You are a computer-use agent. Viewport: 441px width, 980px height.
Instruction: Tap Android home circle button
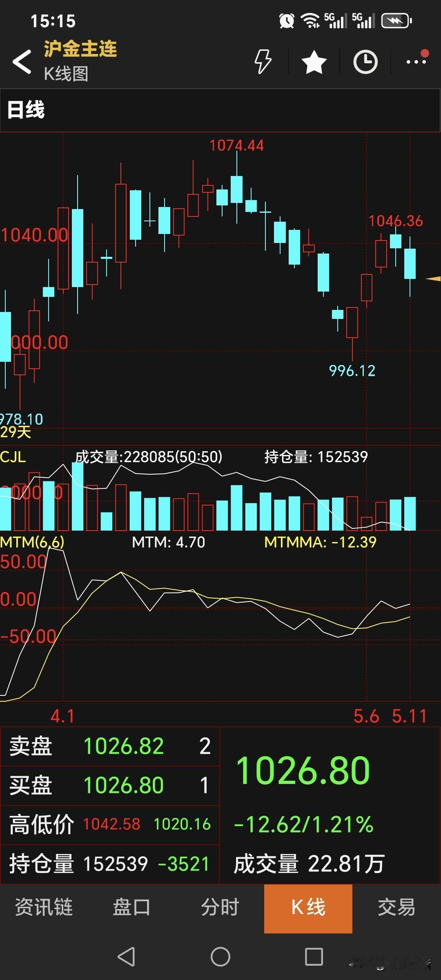click(220, 956)
